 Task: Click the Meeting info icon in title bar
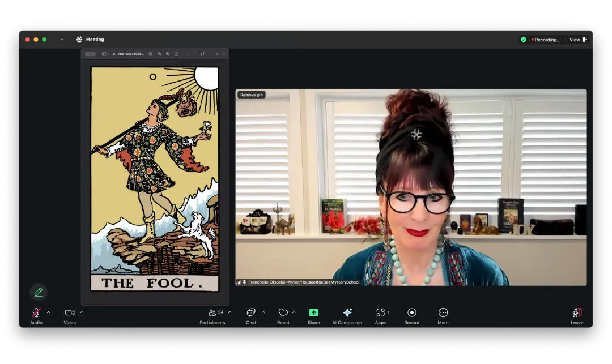click(79, 40)
